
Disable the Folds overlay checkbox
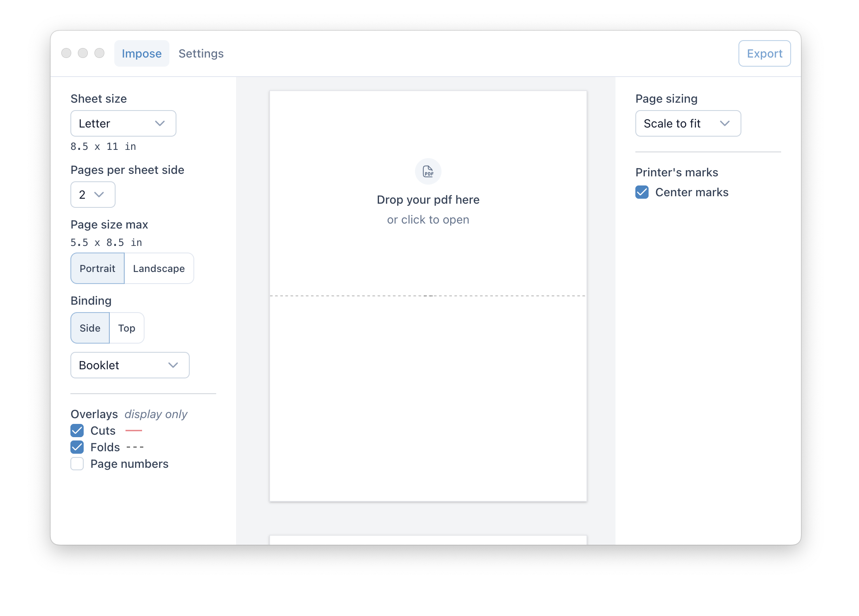pyautogui.click(x=77, y=447)
